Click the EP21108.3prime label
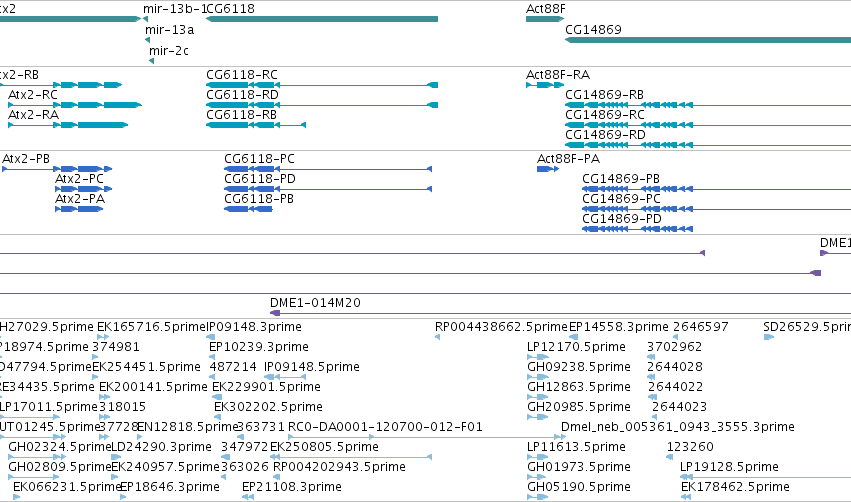The width and height of the screenshot is (851, 502). [292, 488]
